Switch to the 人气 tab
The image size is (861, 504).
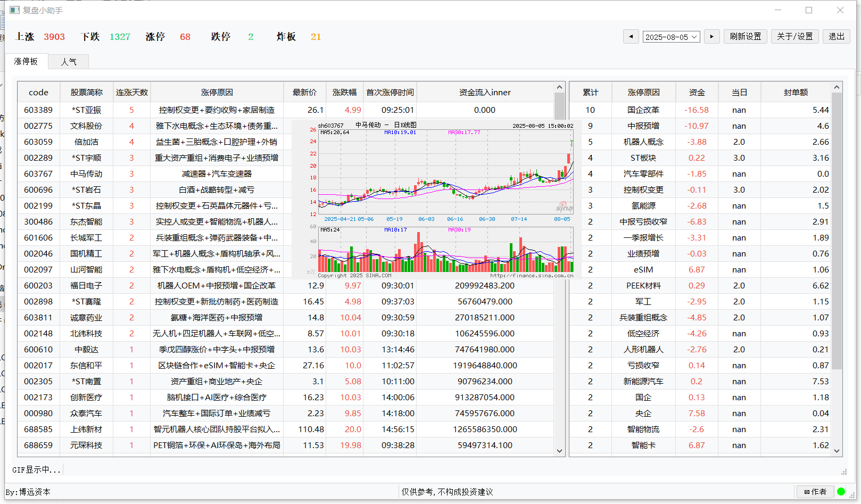click(68, 61)
